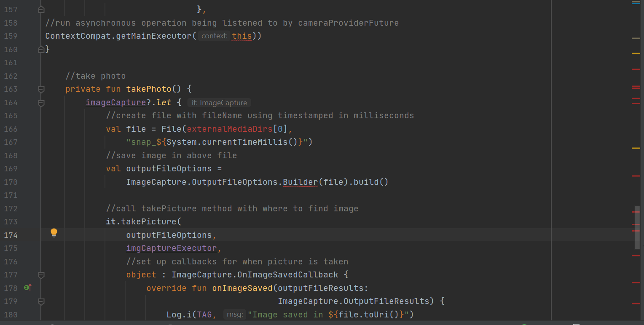
Task: Click line number 161 in the gutter
Action: (x=11, y=63)
